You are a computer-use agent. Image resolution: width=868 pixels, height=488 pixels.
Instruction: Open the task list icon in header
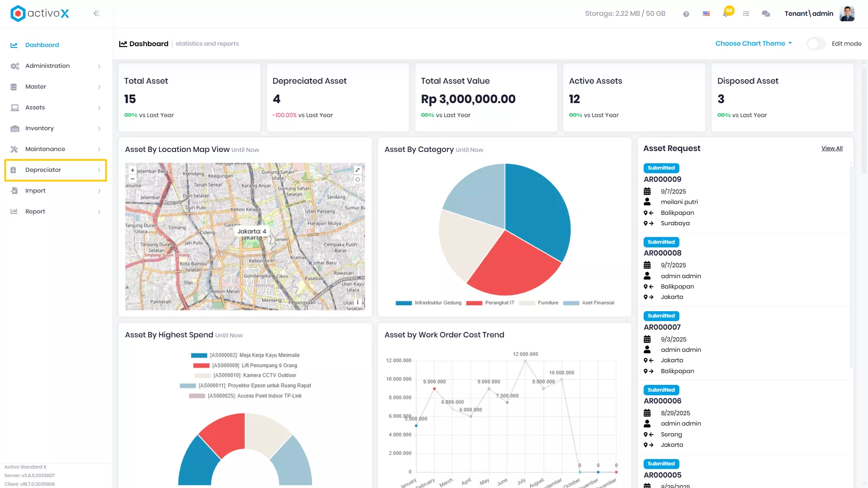click(746, 14)
